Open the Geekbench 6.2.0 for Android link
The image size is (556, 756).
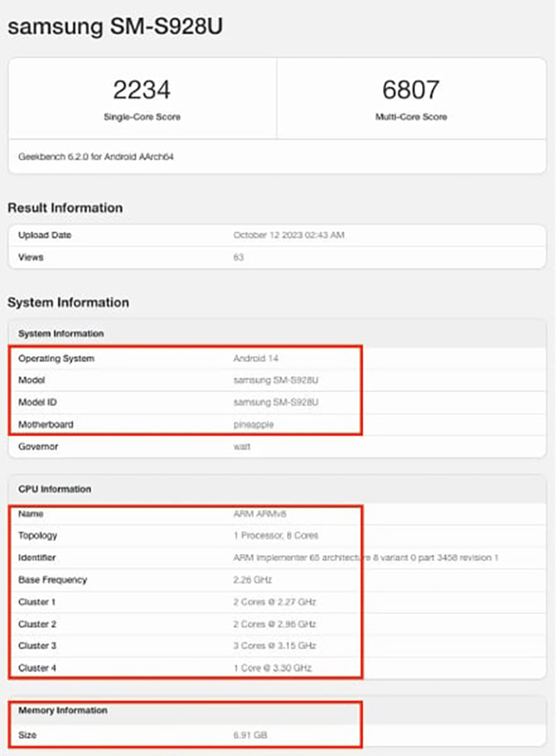(94, 157)
